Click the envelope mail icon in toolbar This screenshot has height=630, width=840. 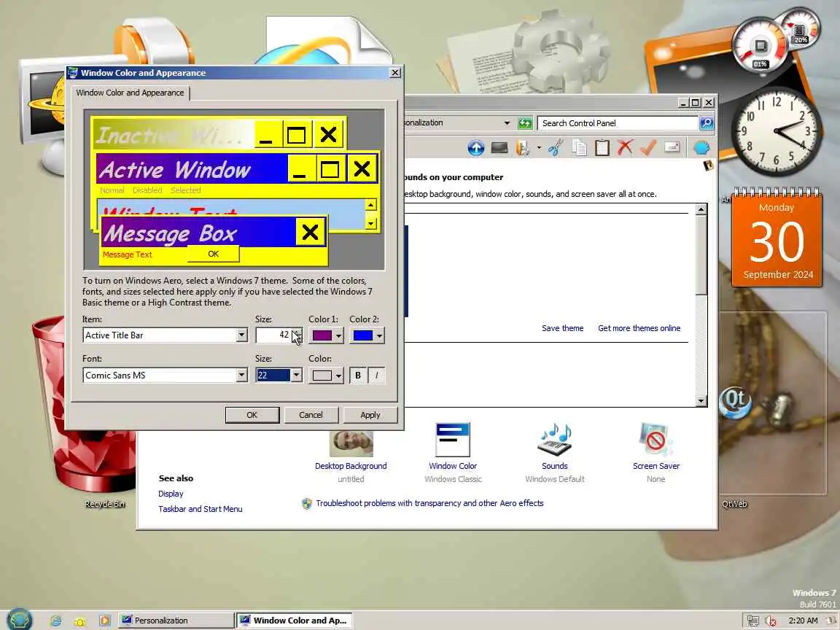point(672,147)
